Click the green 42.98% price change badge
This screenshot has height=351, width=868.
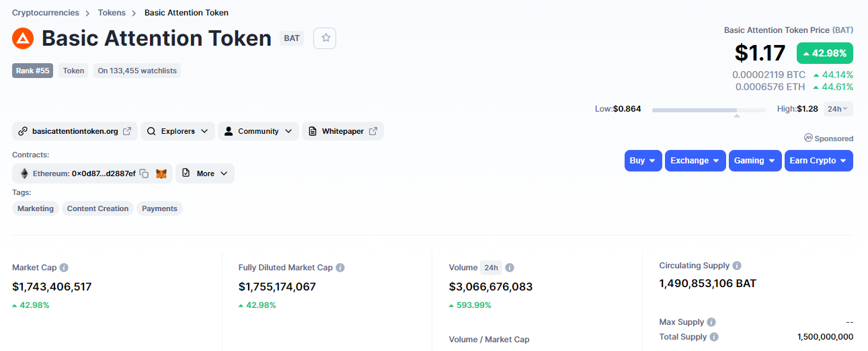click(x=825, y=53)
